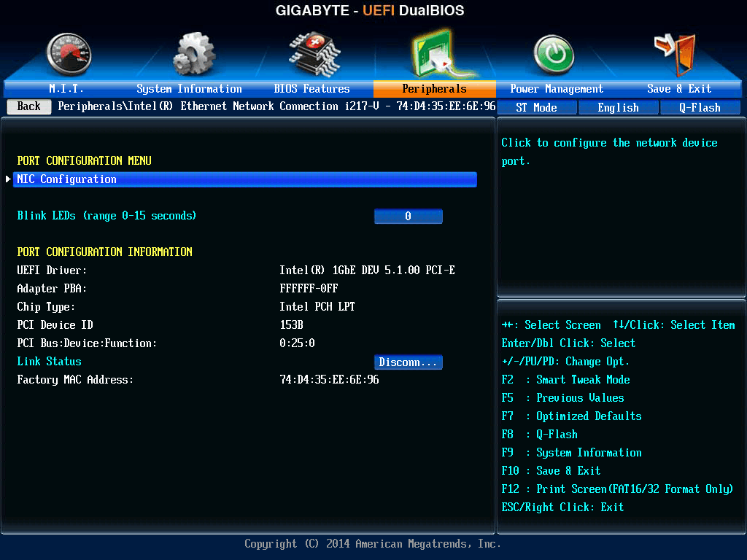Click the help text about configuring network port
The height and width of the screenshot is (560, 747).
609,152
